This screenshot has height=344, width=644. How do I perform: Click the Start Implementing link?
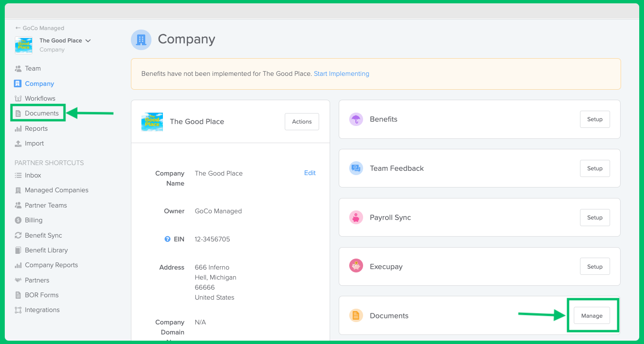341,73
